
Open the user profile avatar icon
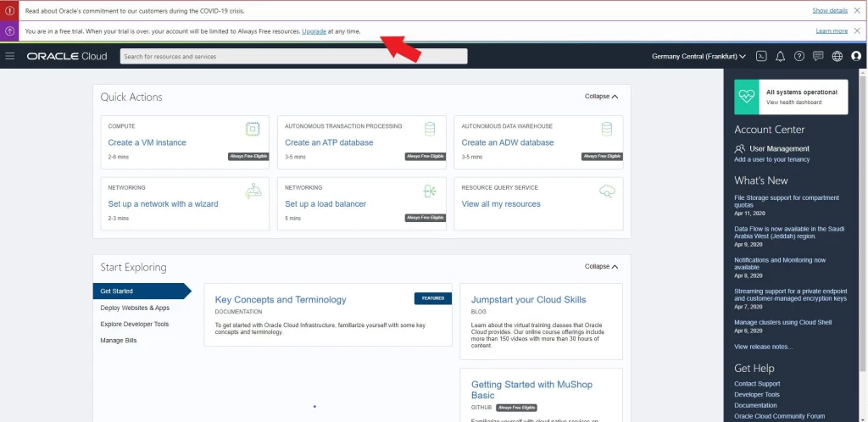pos(855,56)
